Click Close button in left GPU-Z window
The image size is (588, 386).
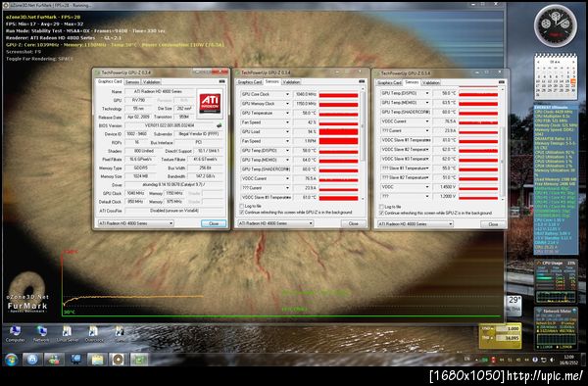(x=214, y=223)
